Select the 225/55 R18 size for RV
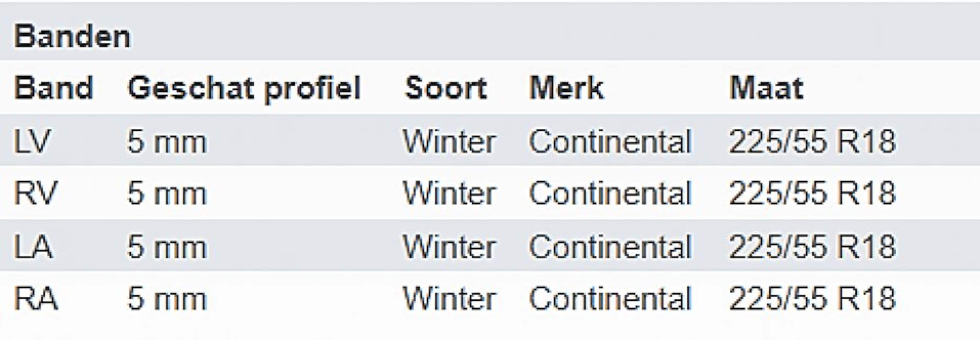The height and width of the screenshot is (340, 980). [812, 193]
